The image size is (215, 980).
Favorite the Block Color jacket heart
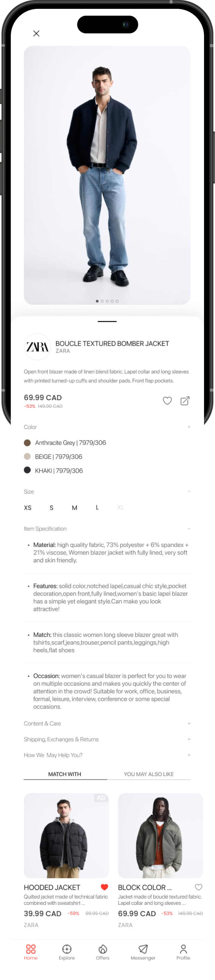(x=198, y=887)
